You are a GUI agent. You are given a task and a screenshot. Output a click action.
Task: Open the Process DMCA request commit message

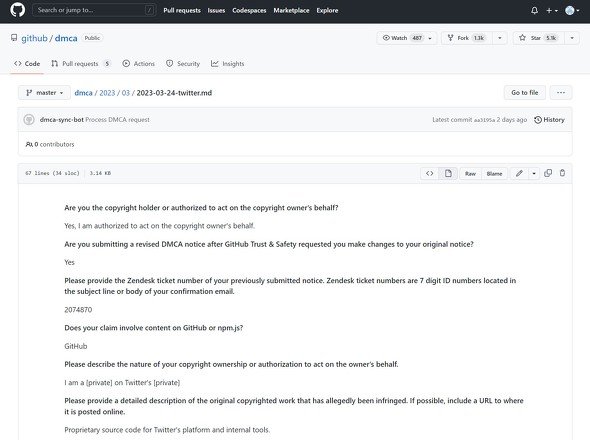pyautogui.click(x=117, y=120)
